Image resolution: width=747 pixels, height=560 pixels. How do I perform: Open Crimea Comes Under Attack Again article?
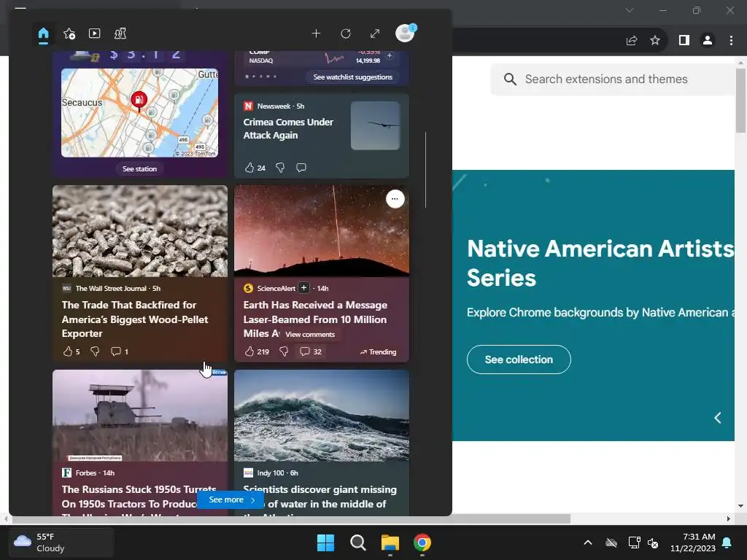click(288, 128)
